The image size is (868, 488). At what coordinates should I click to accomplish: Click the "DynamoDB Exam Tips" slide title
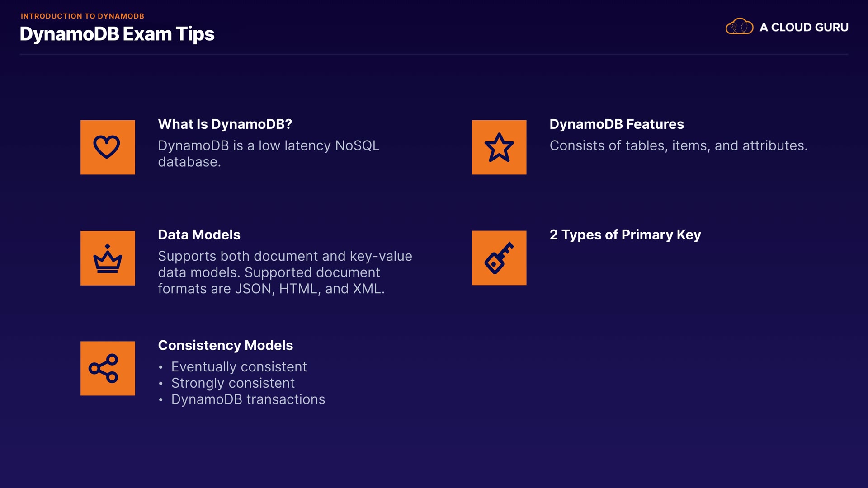pyautogui.click(x=117, y=34)
